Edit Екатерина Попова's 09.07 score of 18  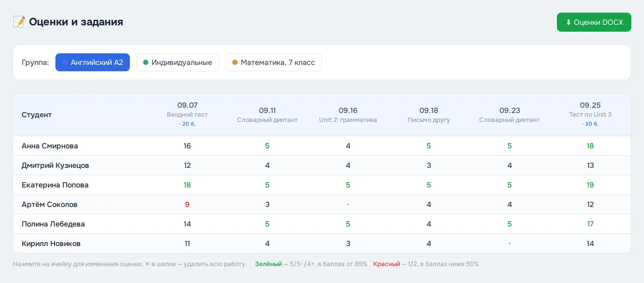(187, 185)
